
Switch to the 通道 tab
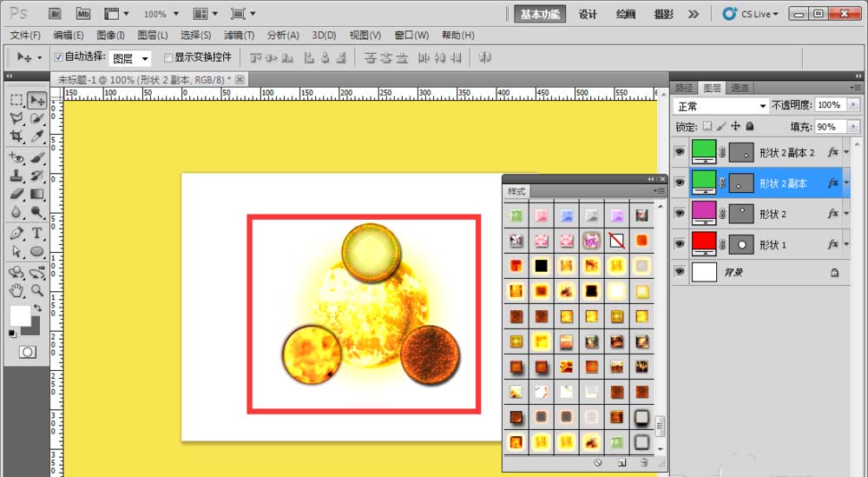pyautogui.click(x=740, y=88)
